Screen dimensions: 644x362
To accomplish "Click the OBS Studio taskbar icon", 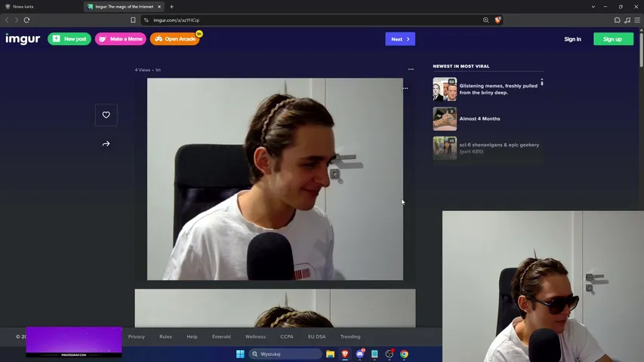I will (x=390, y=354).
